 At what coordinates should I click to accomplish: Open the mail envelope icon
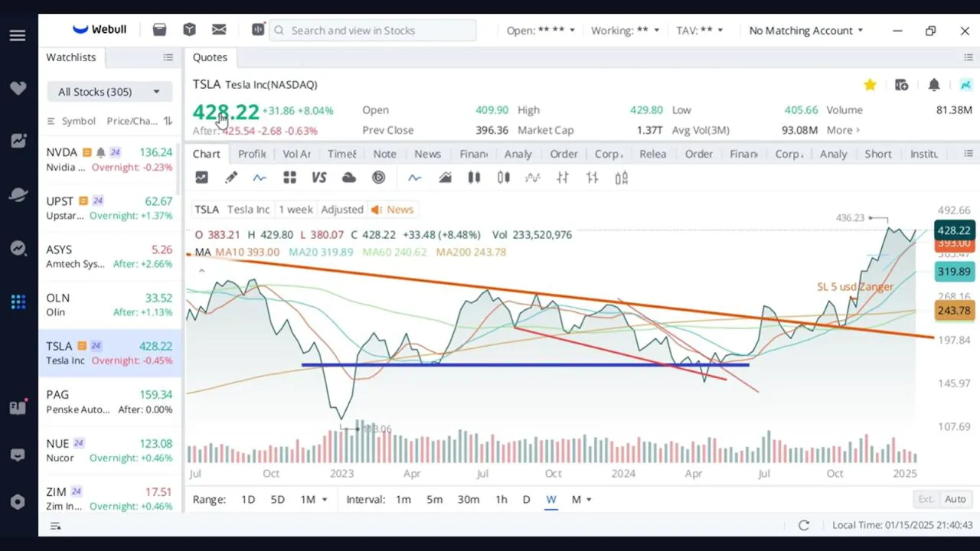(x=219, y=30)
